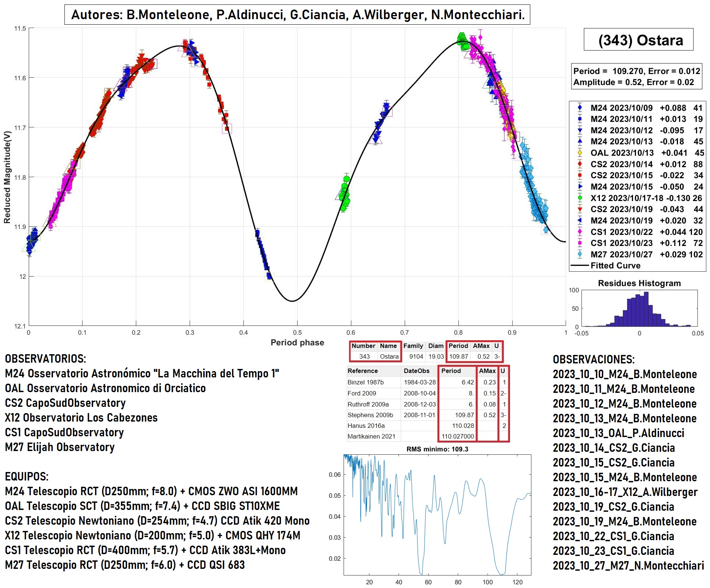The height and width of the screenshot is (588, 710).
Task: Click the 'Period = 109.270, Error = 0.012' line
Action: point(636,71)
